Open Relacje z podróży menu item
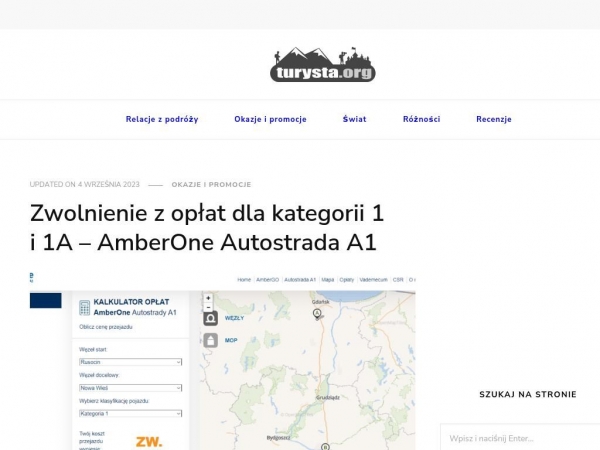 pyautogui.click(x=162, y=119)
